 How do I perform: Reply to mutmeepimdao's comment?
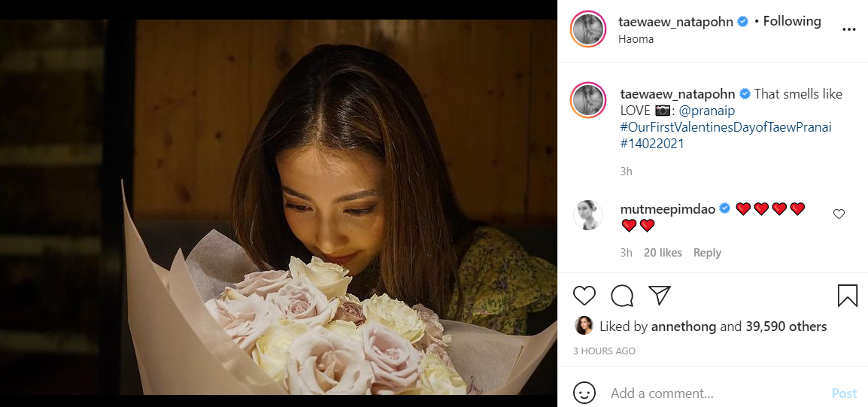[707, 253]
